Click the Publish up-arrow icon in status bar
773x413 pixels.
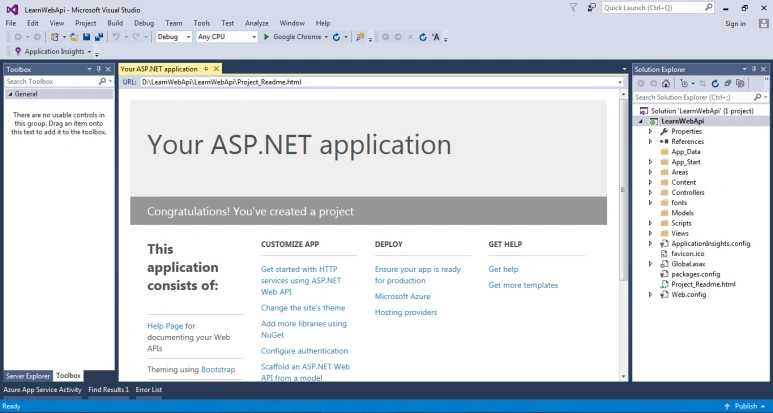727,407
